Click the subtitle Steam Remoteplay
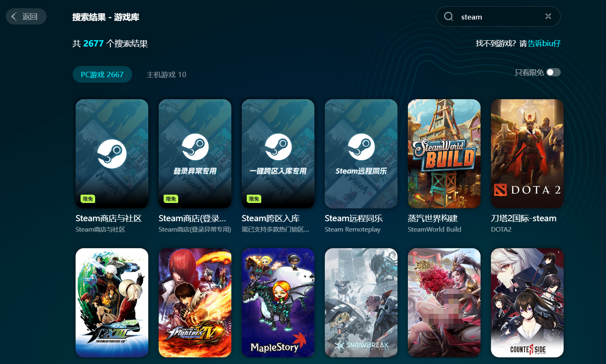The width and height of the screenshot is (606, 364). [353, 230]
